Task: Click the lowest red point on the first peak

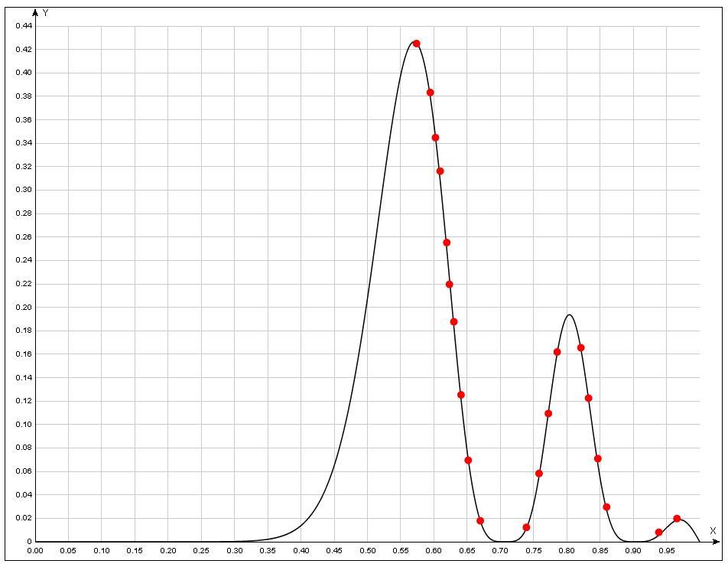Action: click(480, 521)
